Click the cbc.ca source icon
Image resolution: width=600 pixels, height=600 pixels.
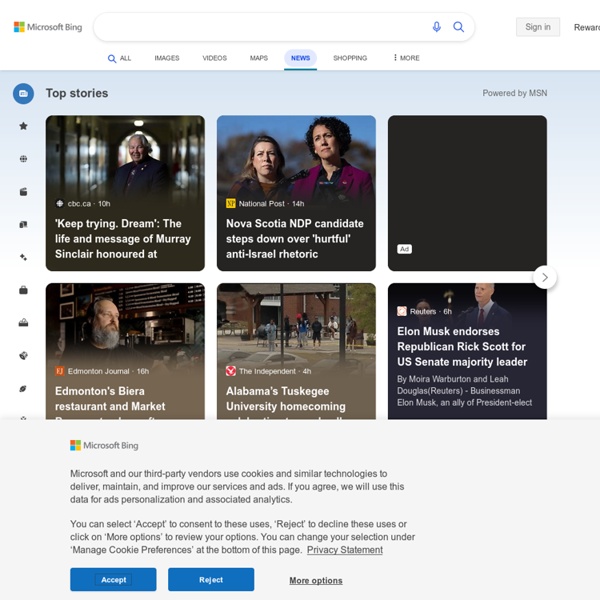(60, 204)
